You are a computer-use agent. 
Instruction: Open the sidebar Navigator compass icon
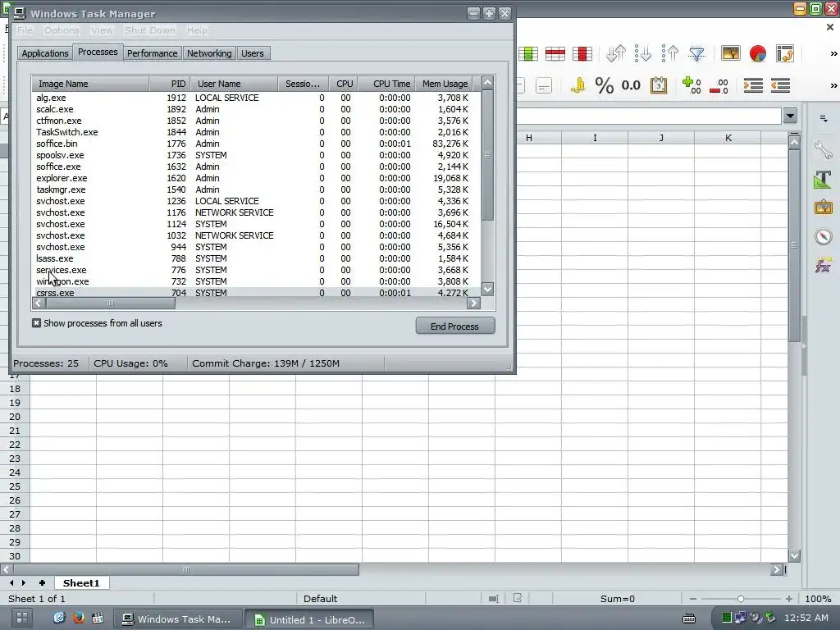824,236
